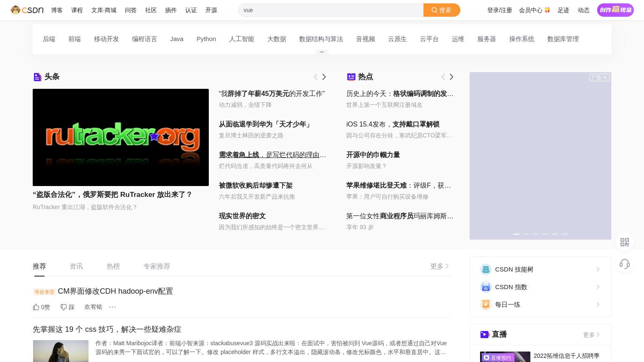Click author name 欢宥铭

93,307
